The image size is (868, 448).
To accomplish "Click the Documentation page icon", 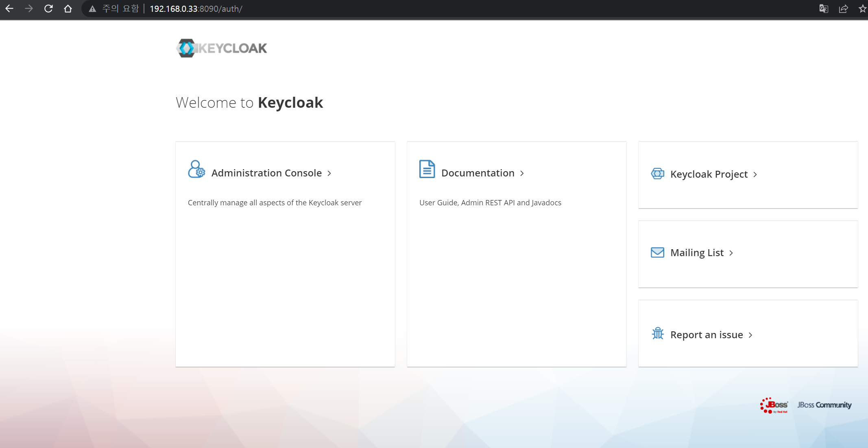I will (x=427, y=169).
